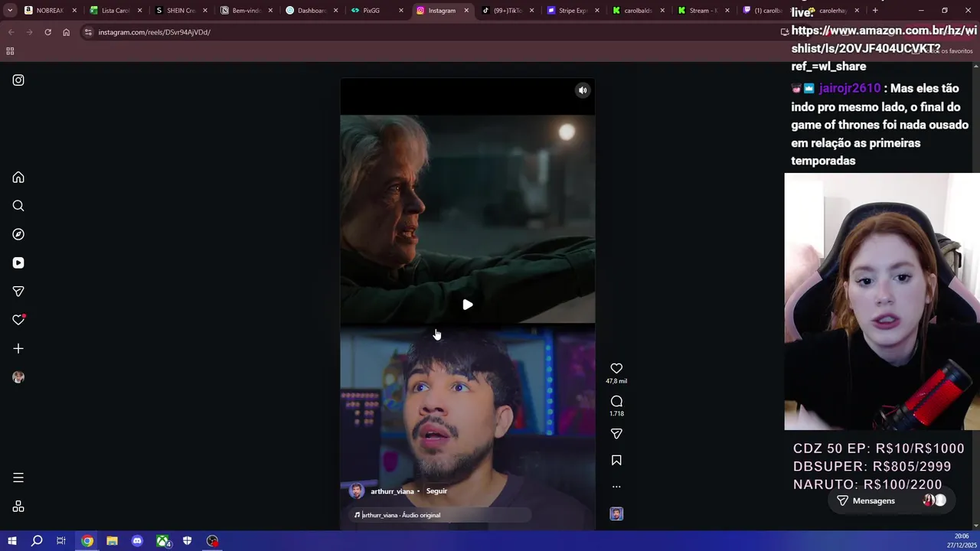
Task: Open Chrome from the taskbar
Action: pyautogui.click(x=87, y=541)
